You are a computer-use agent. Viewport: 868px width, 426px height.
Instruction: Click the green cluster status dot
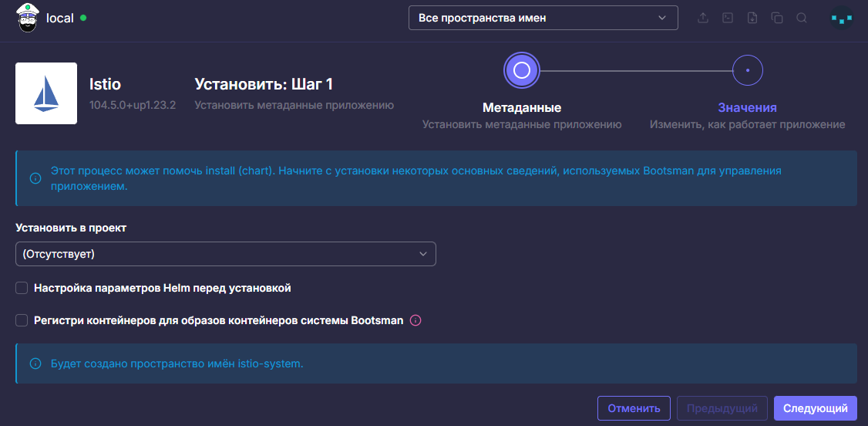tap(83, 18)
